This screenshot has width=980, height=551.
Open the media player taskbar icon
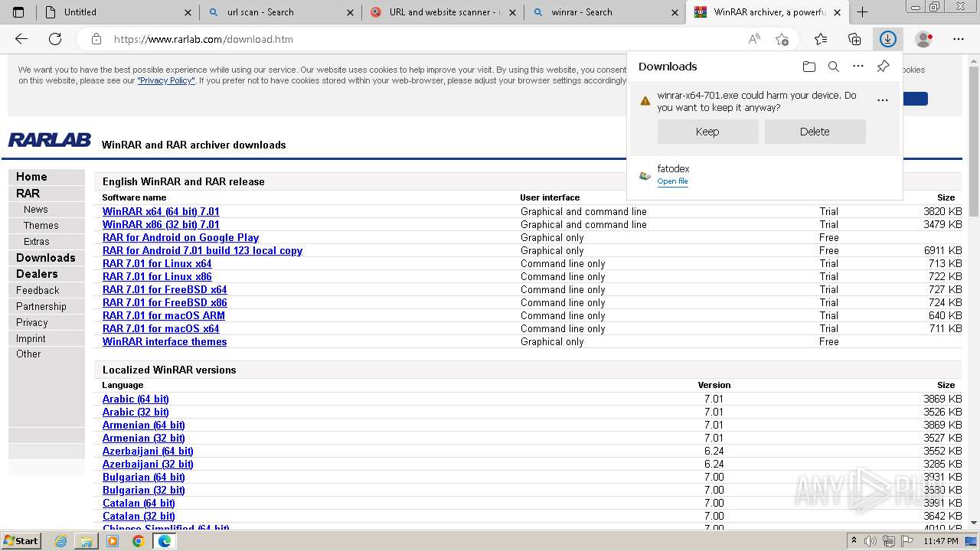pyautogui.click(x=113, y=541)
